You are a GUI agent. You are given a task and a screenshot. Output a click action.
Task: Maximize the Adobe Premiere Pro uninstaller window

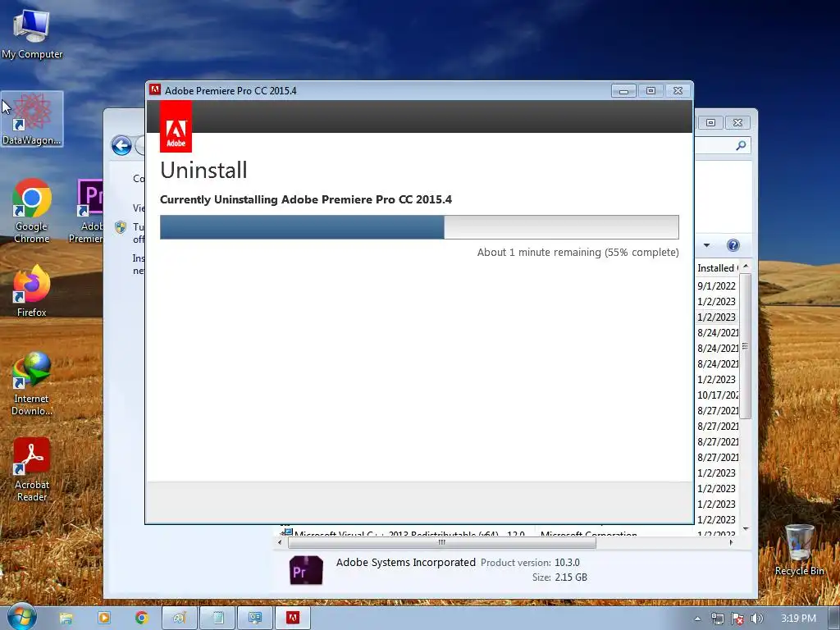point(651,90)
